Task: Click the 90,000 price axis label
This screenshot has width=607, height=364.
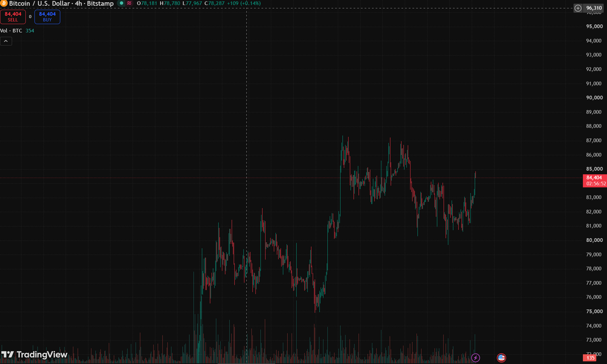Action: tap(594, 98)
